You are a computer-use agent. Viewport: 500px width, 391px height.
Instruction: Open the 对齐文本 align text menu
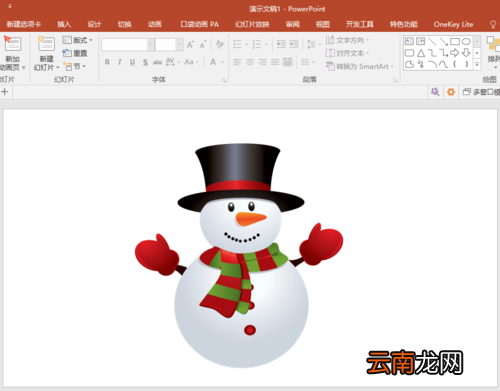coord(347,53)
